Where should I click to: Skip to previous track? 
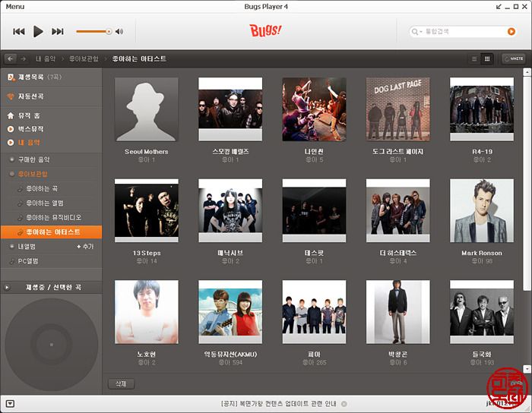click(19, 32)
